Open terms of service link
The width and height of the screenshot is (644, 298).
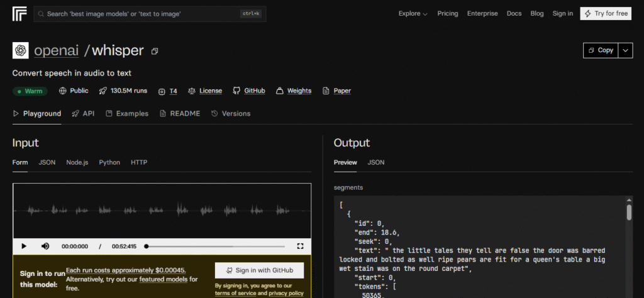(235, 293)
